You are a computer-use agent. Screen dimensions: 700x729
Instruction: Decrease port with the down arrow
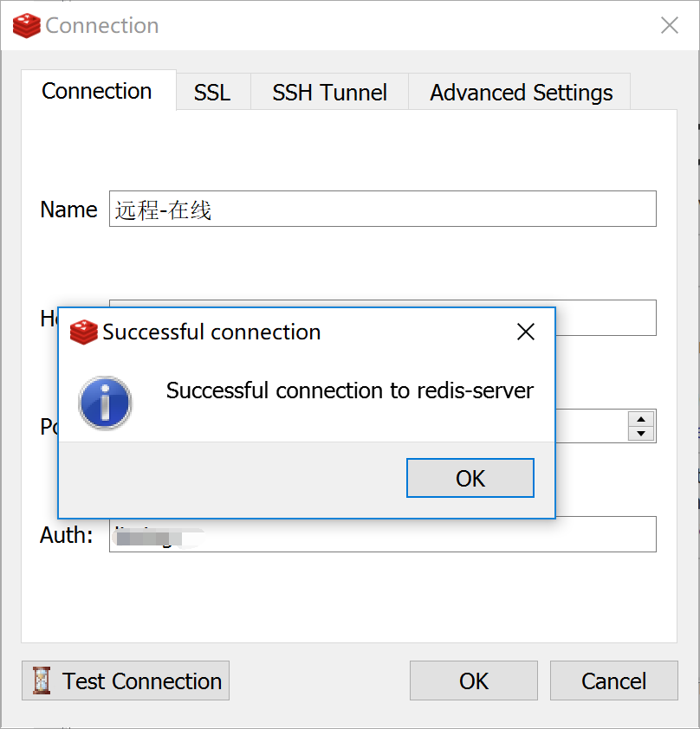coord(641,433)
